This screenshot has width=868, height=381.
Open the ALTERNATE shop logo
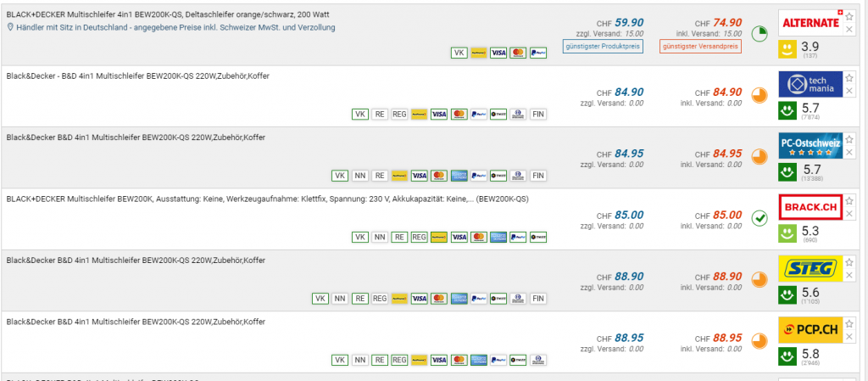coord(810,22)
